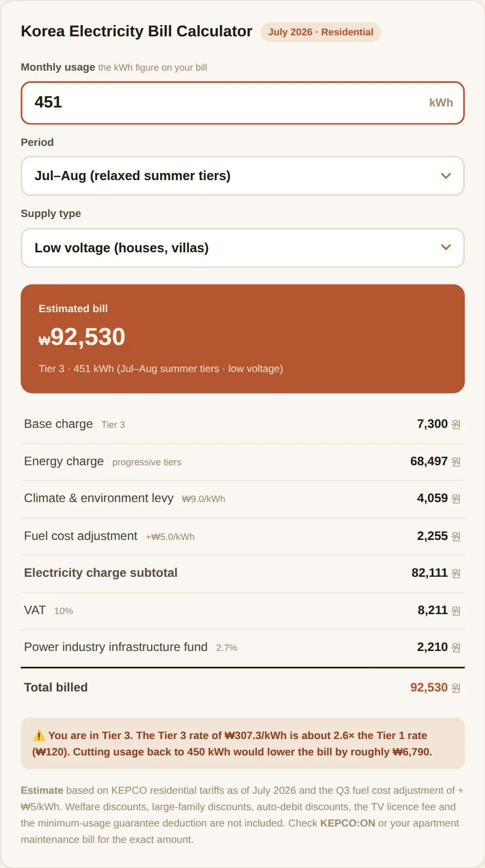Viewport: 485px width, 868px height.
Task: Click the ₩9.0/kWh levy rate note
Action: tap(203, 499)
